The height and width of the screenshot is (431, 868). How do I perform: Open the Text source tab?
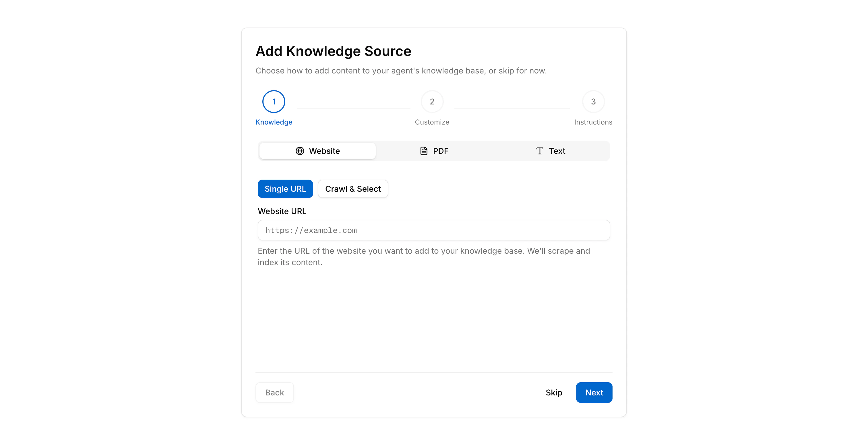pyautogui.click(x=550, y=151)
